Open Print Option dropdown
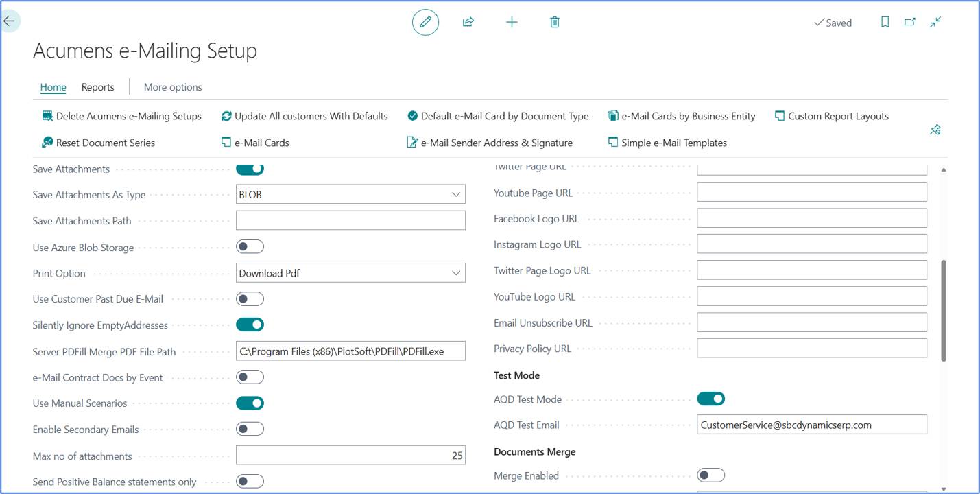The image size is (980, 494). coord(350,272)
